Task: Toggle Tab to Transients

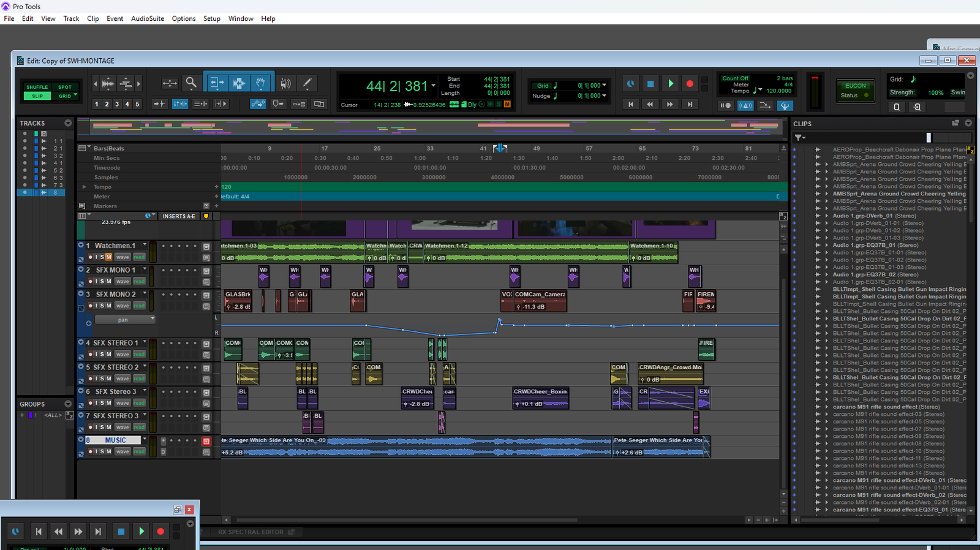Action: click(159, 104)
